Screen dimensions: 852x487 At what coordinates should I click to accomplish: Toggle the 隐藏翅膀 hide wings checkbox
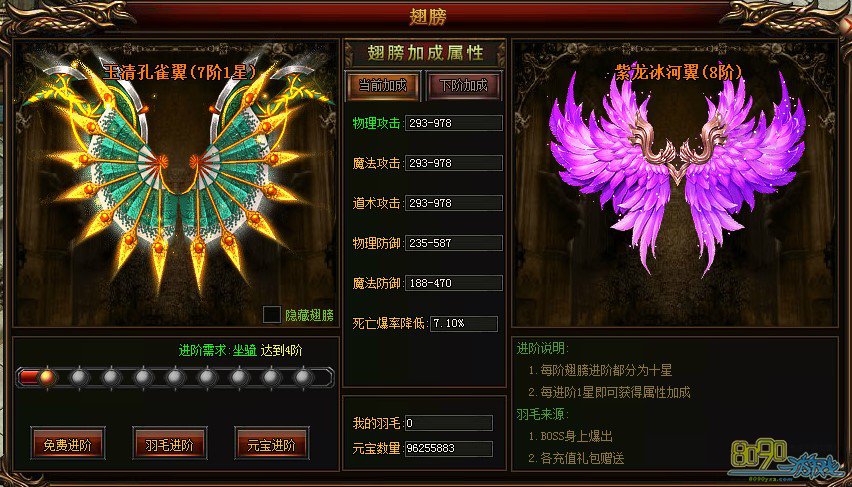pos(272,315)
